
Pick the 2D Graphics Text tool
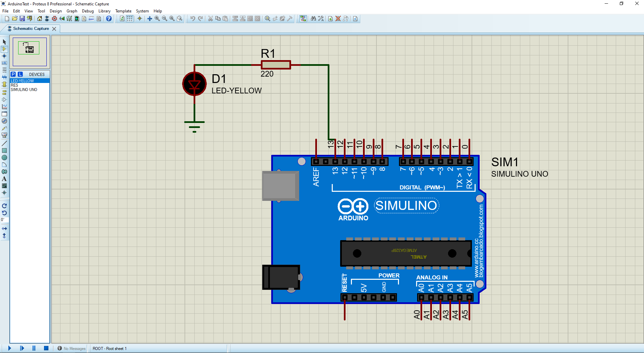4,179
